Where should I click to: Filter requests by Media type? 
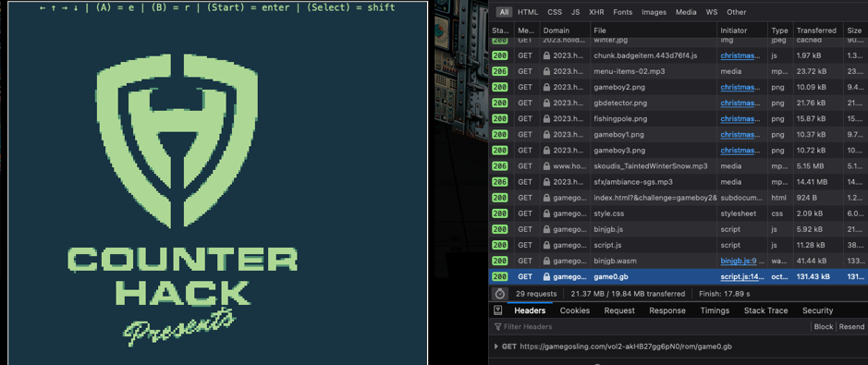(686, 12)
